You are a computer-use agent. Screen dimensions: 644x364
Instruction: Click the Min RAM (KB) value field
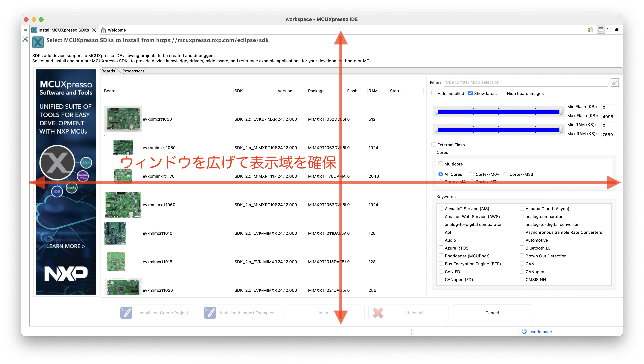point(608,126)
